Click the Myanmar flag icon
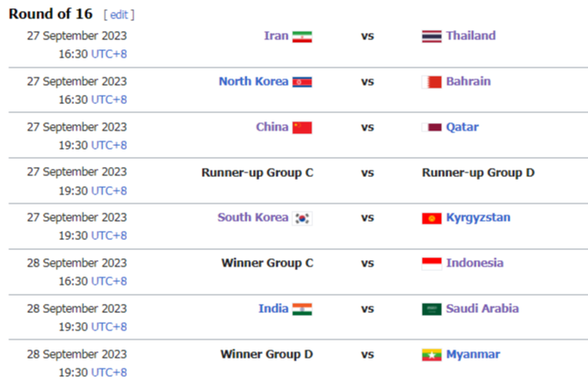This screenshot has width=588, height=386. [432, 355]
